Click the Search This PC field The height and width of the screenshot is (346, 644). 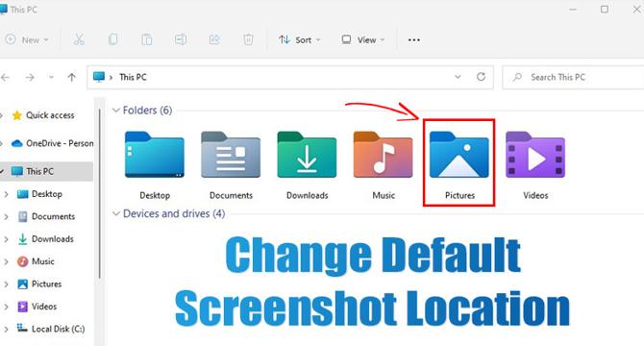pyautogui.click(x=574, y=77)
